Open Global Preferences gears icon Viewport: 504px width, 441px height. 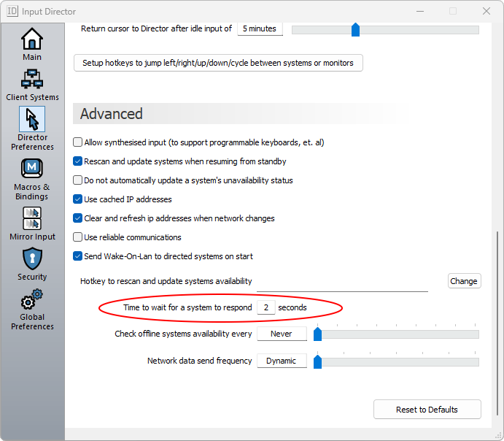pos(32,299)
